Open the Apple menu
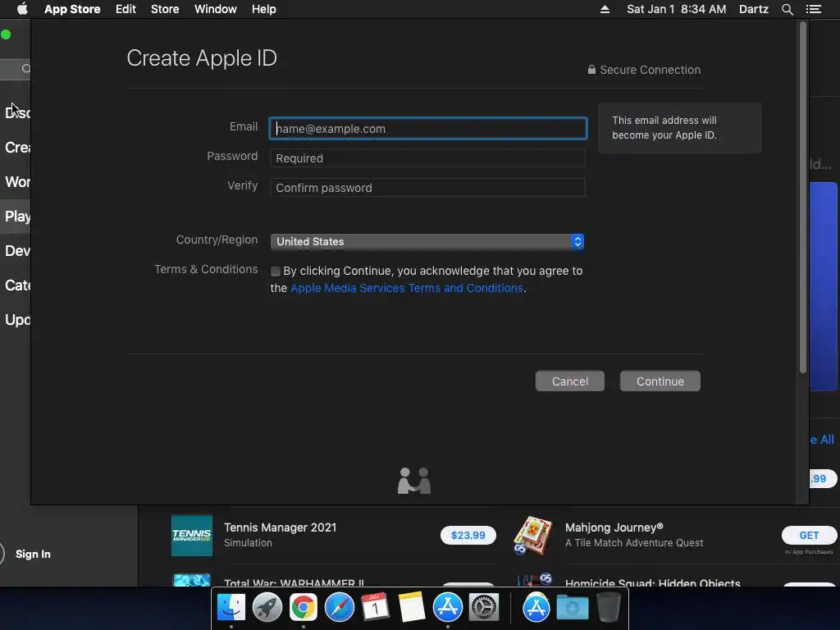 [x=22, y=9]
